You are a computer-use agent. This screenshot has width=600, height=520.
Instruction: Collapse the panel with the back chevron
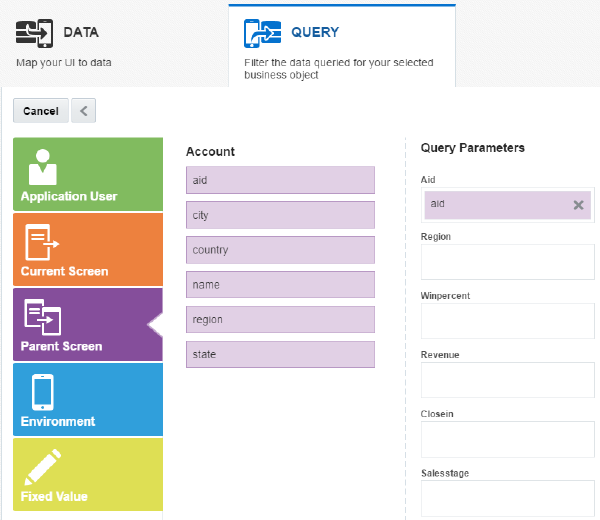tap(85, 111)
